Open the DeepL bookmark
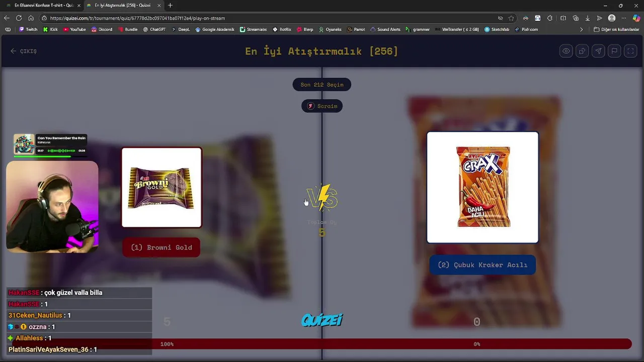 tap(181, 29)
